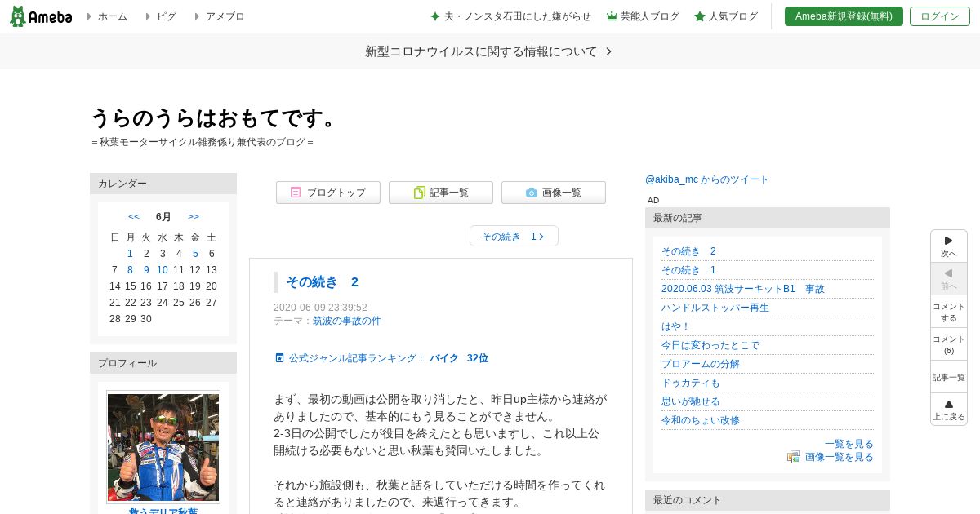Click the Ameba logo

pyautogui.click(x=41, y=16)
